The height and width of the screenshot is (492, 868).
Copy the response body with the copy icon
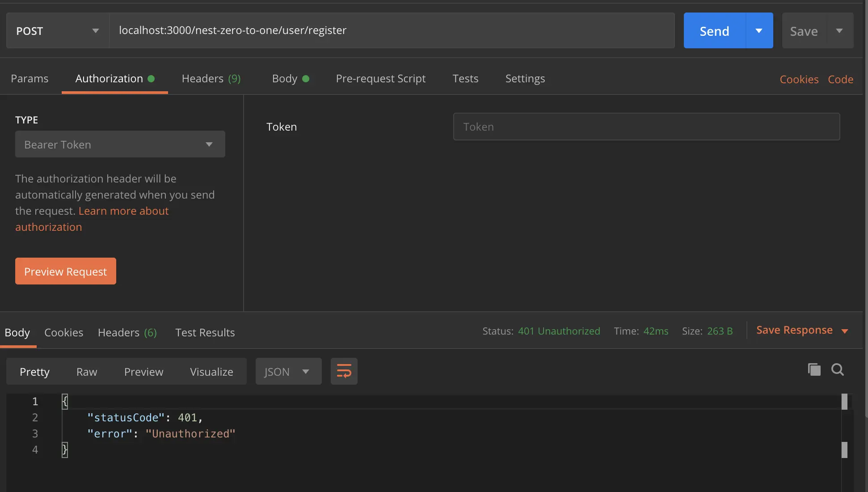(814, 369)
